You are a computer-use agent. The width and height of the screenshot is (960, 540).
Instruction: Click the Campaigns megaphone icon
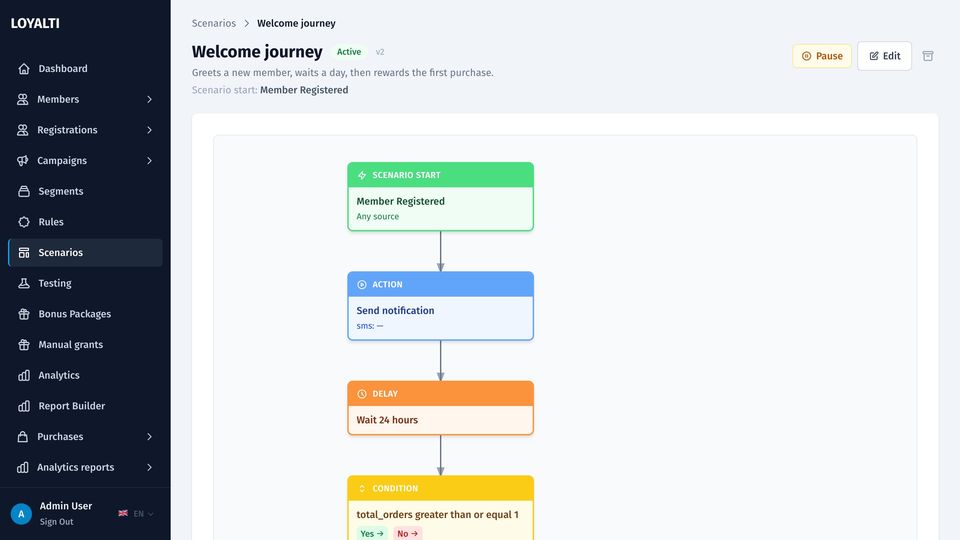(23, 160)
